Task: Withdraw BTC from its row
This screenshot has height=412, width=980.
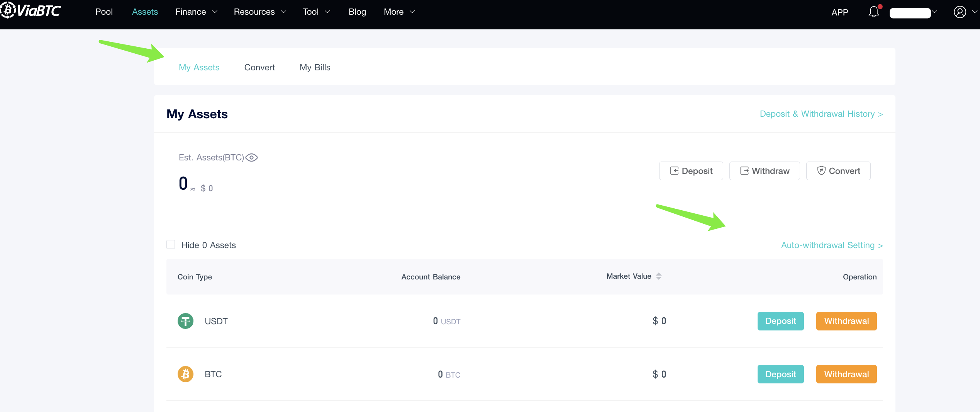Action: point(846,374)
